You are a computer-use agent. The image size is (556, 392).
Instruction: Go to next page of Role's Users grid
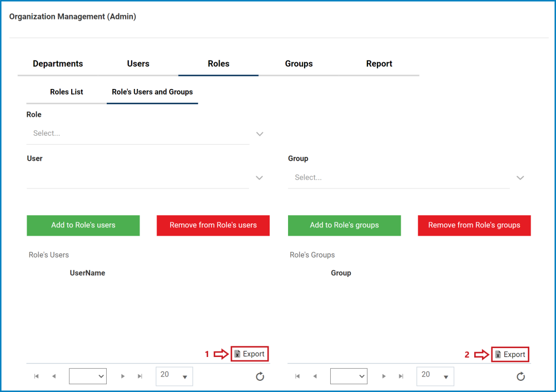[x=123, y=376]
